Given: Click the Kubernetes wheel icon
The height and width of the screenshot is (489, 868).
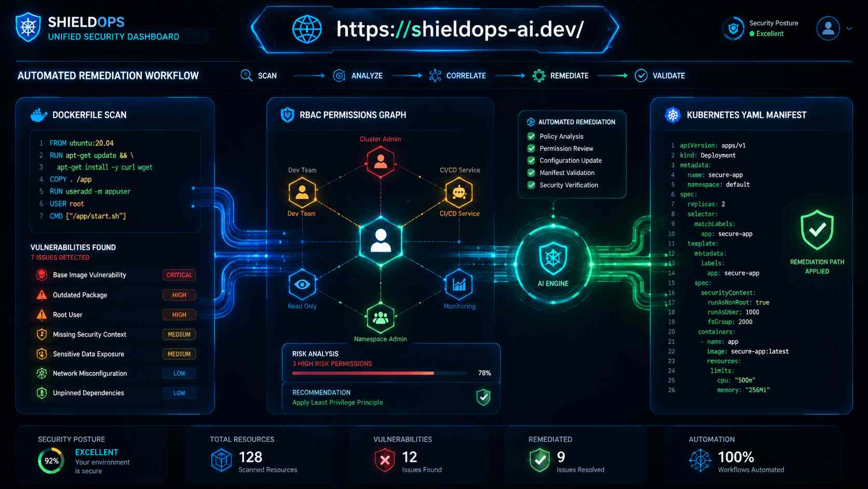Looking at the screenshot, I should click(673, 115).
